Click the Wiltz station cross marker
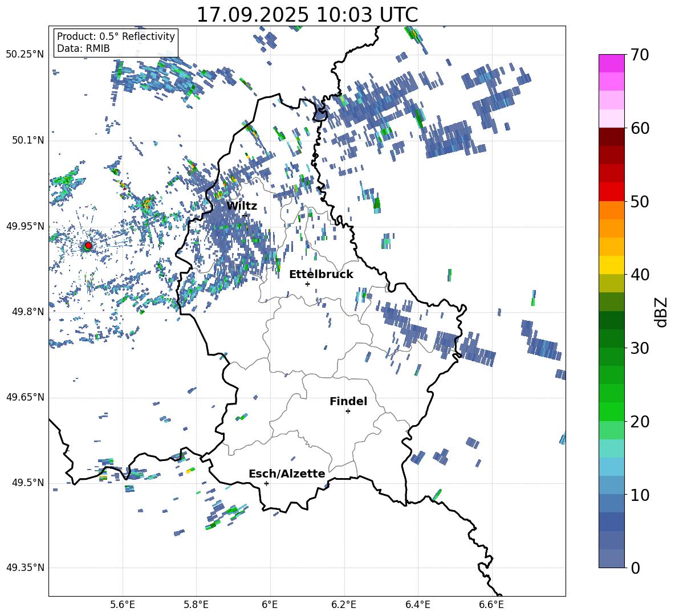The height and width of the screenshot is (616, 675). point(245,215)
